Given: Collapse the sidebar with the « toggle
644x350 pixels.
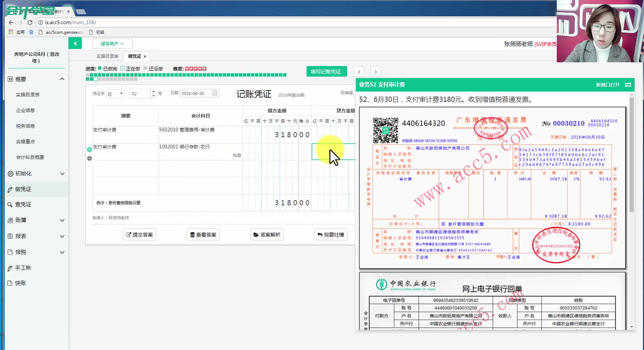Looking at the screenshot, I should [75, 43].
